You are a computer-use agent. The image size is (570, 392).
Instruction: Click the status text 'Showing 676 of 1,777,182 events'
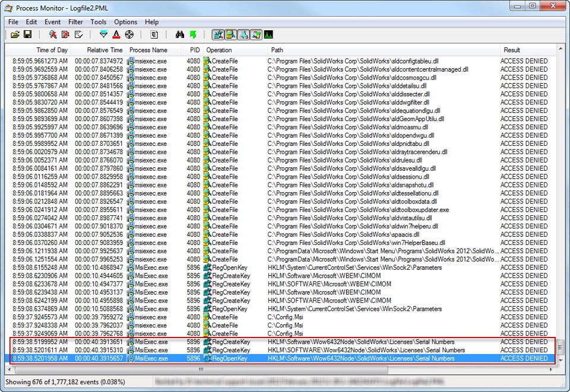click(65, 382)
